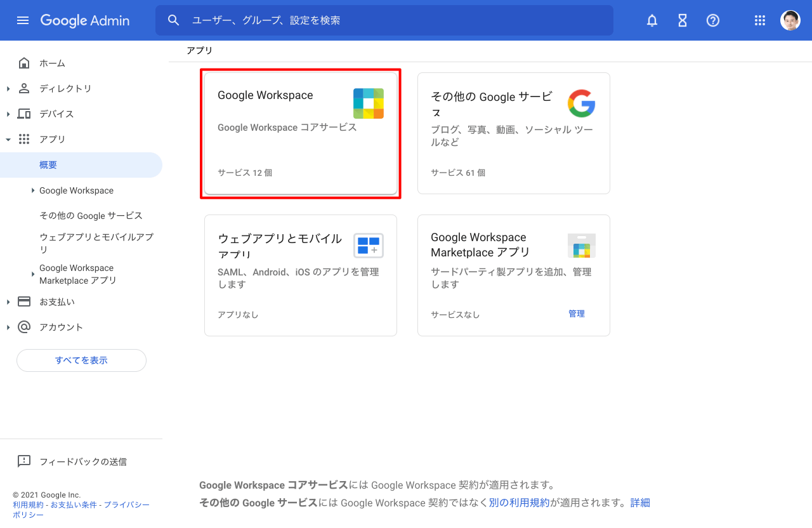The width and height of the screenshot is (812, 528).
Task: Click the サービス 61 個 text
Action: point(458,173)
